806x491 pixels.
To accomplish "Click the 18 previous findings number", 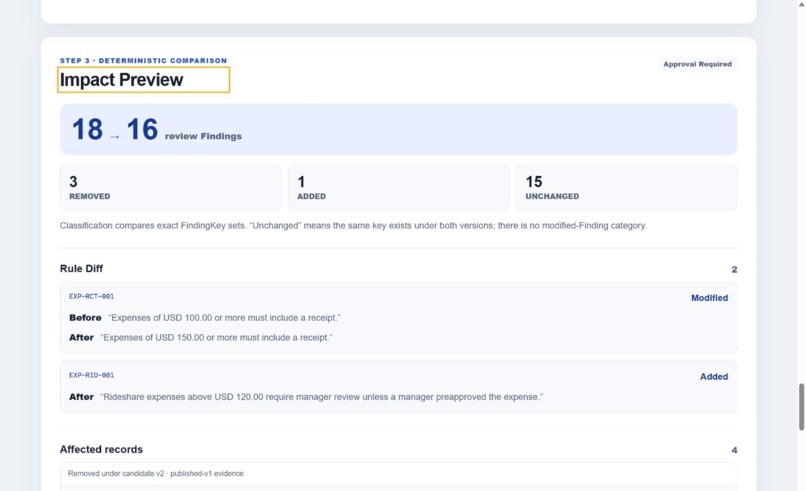I will 87,129.
